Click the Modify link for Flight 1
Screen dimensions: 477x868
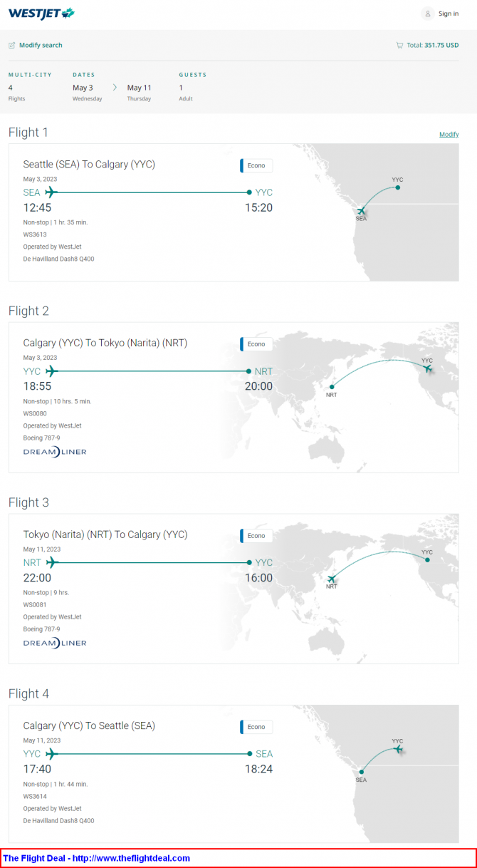pyautogui.click(x=449, y=134)
